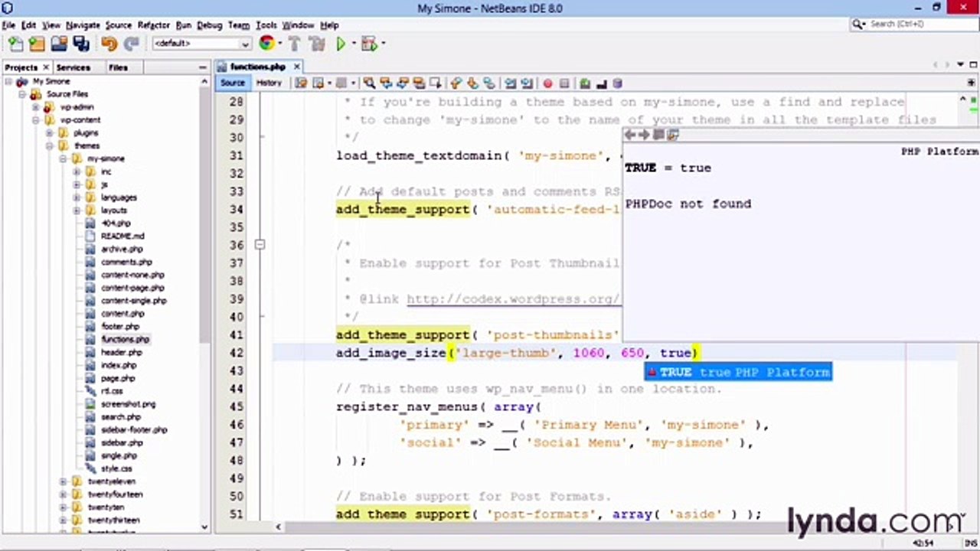Screen dimensions: 980x551
Task: Click Find Next Occurrence icon
Action: (403, 83)
